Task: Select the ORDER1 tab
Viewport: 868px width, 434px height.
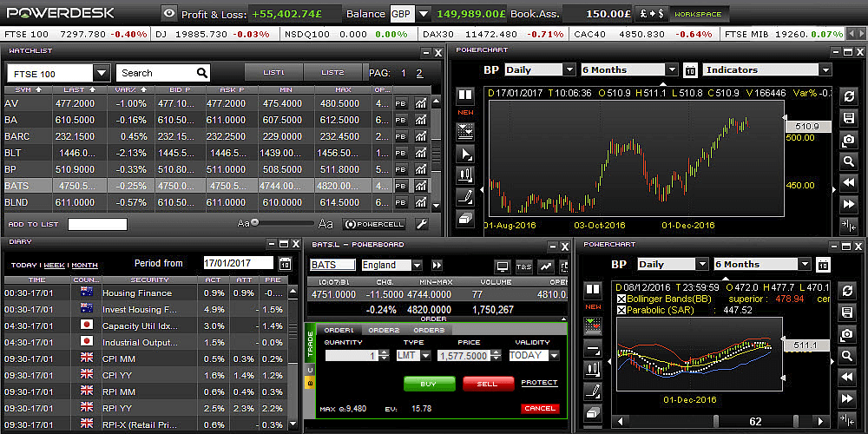Action: tap(339, 330)
